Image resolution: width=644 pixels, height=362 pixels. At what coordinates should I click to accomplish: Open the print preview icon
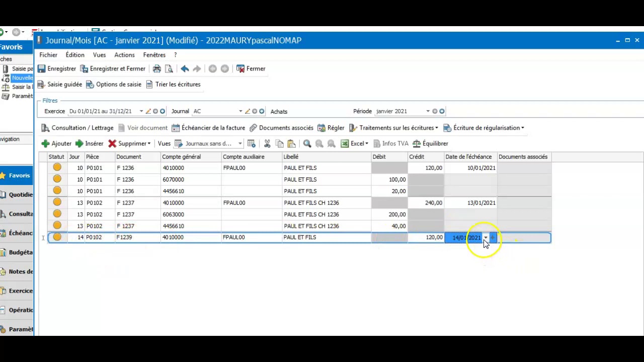click(x=169, y=69)
